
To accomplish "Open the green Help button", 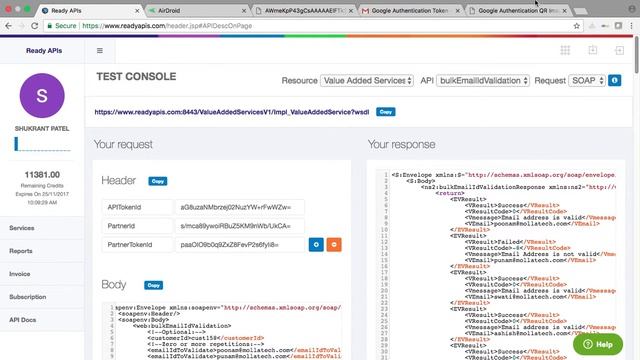I will tap(598, 344).
